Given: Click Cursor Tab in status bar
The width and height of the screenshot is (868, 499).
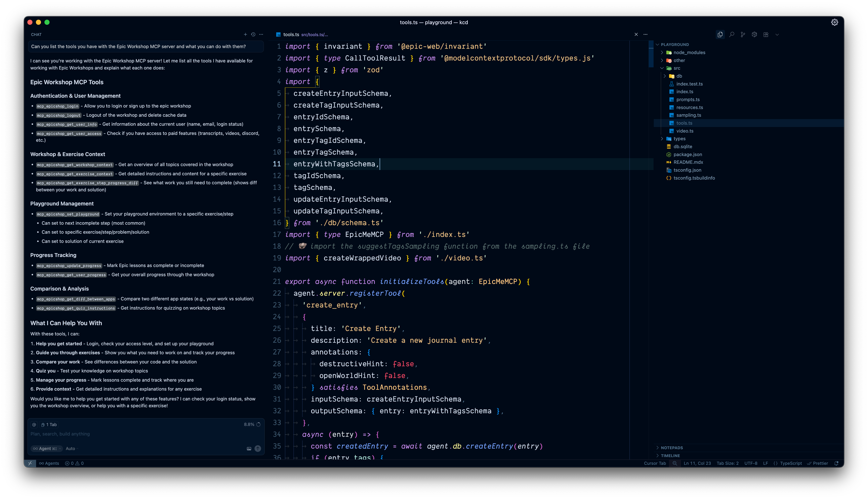Looking at the screenshot, I should (x=655, y=463).
